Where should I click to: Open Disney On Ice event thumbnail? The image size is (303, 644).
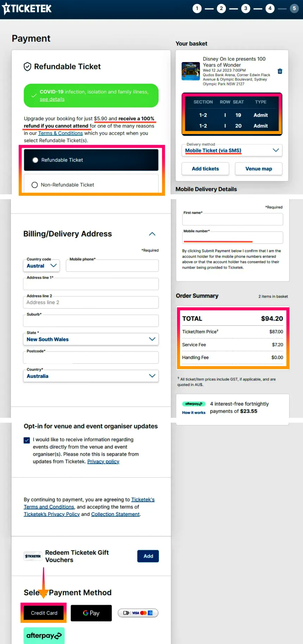[x=191, y=71]
